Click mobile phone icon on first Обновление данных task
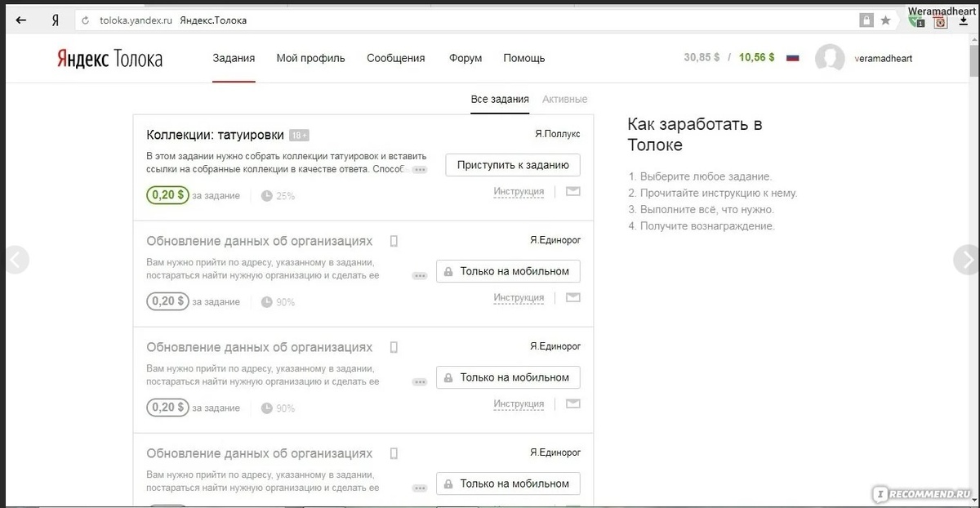This screenshot has width=980, height=508. 394,241
